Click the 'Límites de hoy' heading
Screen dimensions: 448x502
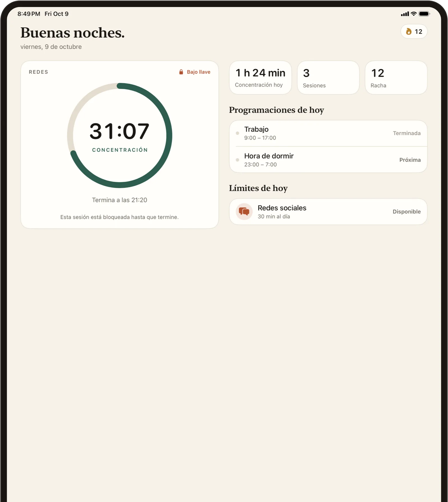point(258,188)
